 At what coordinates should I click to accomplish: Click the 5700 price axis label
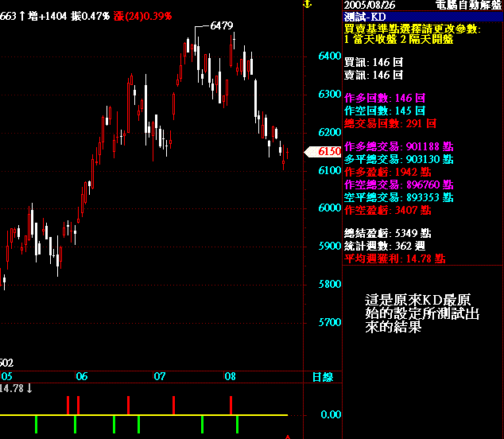coord(329,322)
